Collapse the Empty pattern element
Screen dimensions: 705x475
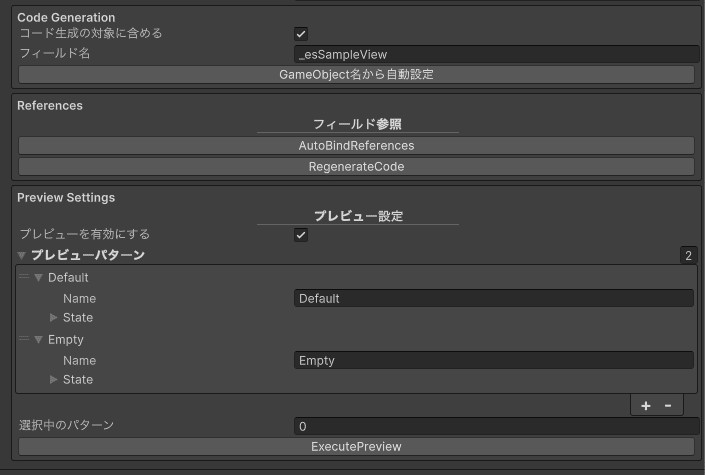tap(39, 340)
